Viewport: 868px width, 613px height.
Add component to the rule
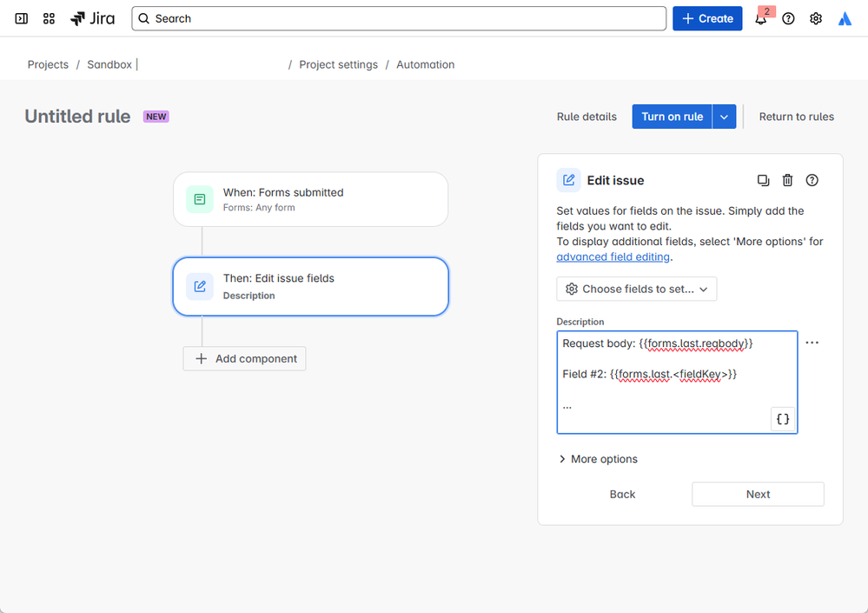tap(245, 359)
